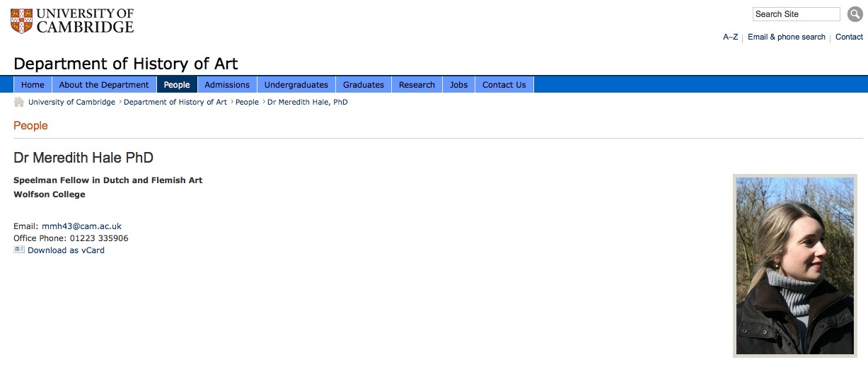Click the search magnifier icon
Screen dimensions: 868x367
pyautogui.click(x=855, y=14)
